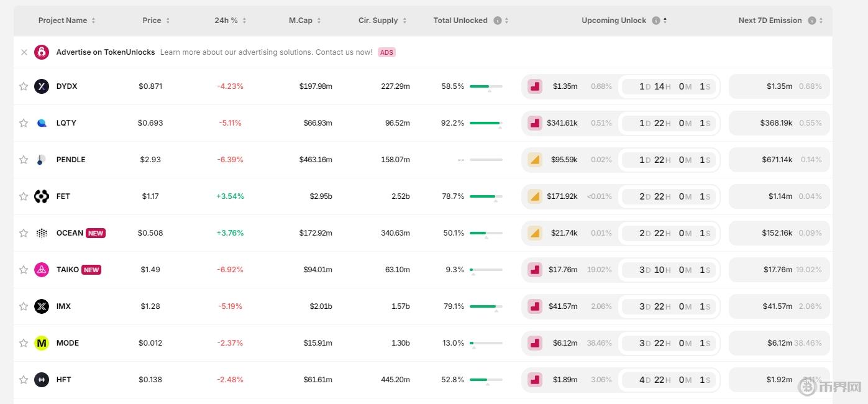Star DYDX as a favorite
868x404 pixels.
click(x=24, y=86)
